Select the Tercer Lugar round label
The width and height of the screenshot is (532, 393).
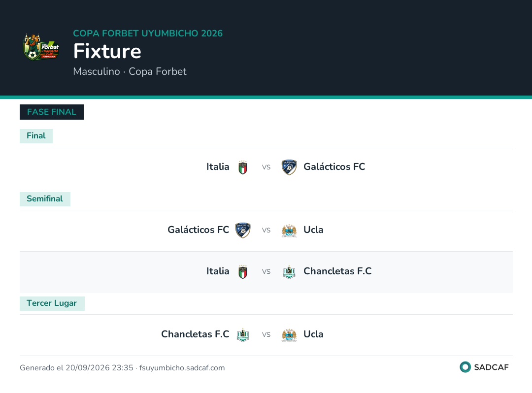click(52, 303)
